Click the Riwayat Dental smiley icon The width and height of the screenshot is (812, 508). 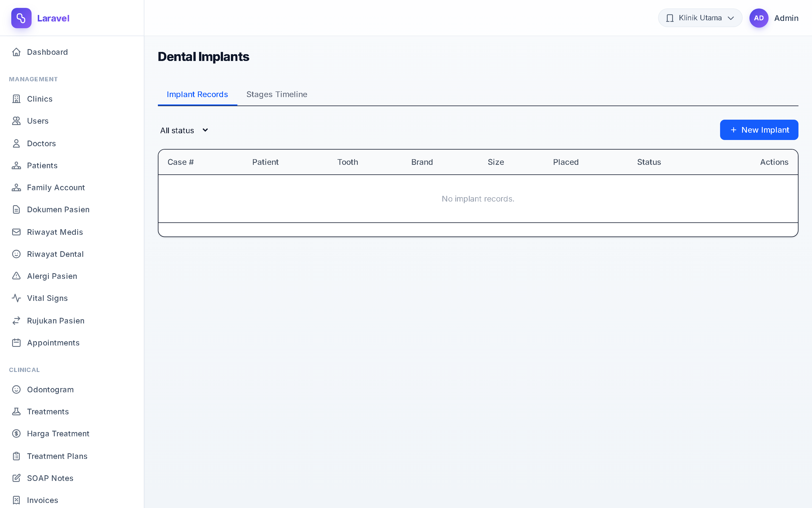(16, 254)
